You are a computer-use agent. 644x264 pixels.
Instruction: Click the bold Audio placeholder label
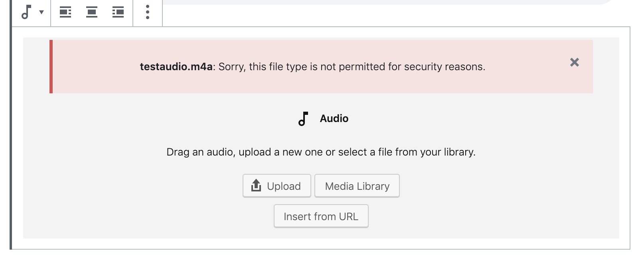click(334, 118)
